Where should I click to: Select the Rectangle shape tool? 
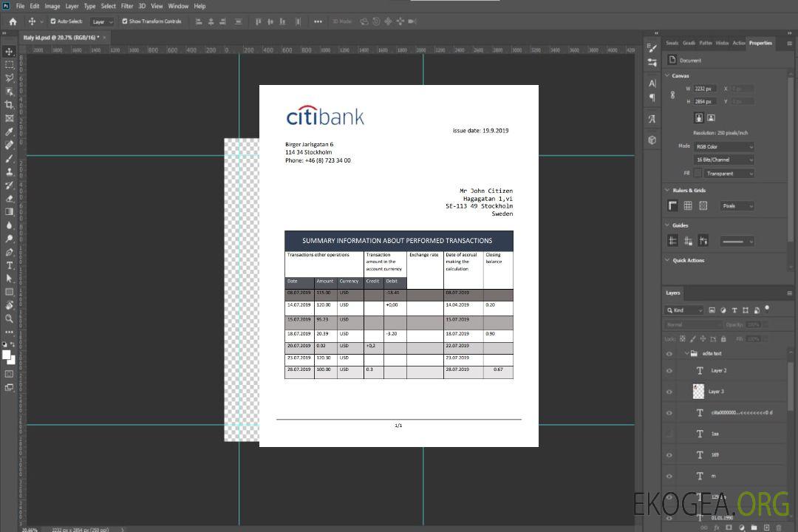(9, 292)
